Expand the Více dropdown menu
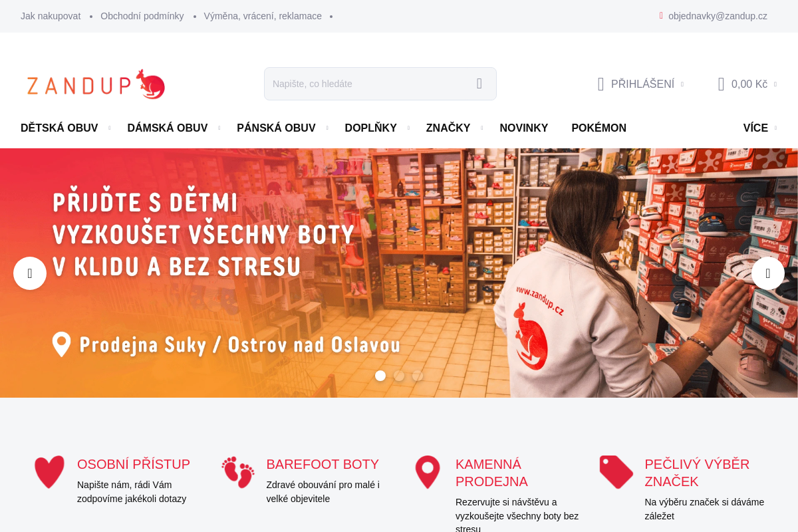 [x=755, y=128]
